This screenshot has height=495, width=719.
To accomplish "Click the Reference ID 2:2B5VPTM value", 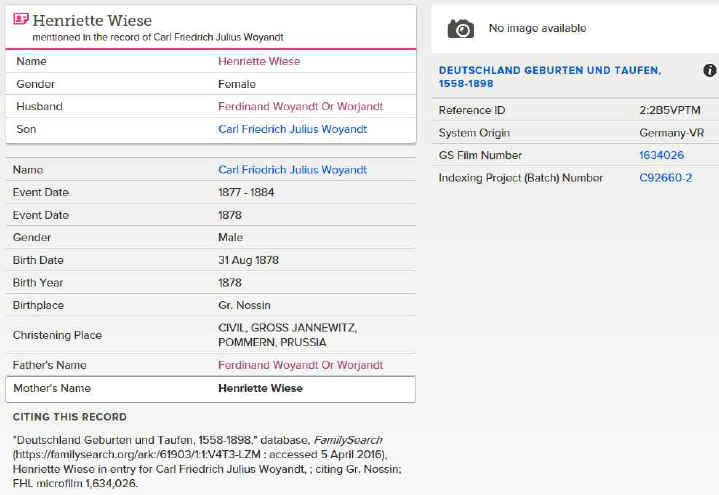I will tap(669, 110).
